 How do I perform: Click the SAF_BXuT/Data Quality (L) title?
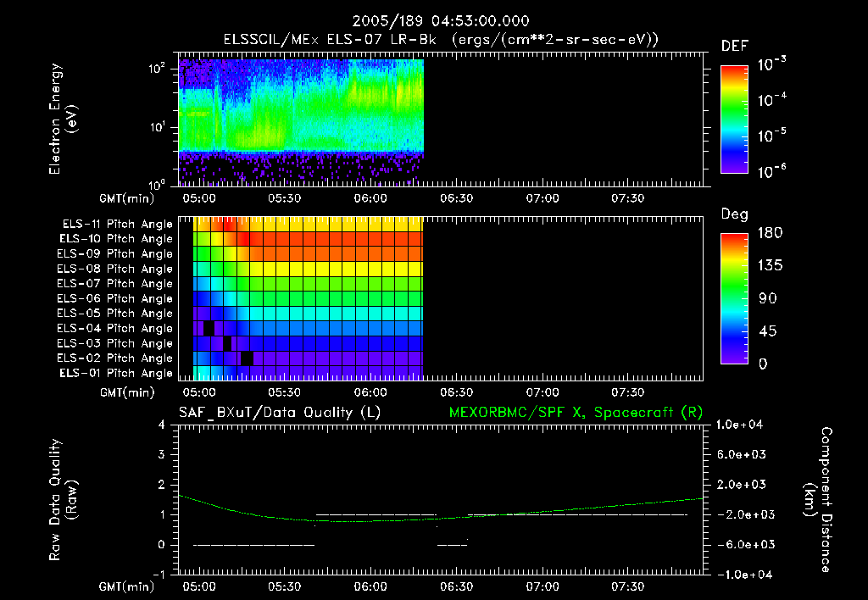click(280, 413)
